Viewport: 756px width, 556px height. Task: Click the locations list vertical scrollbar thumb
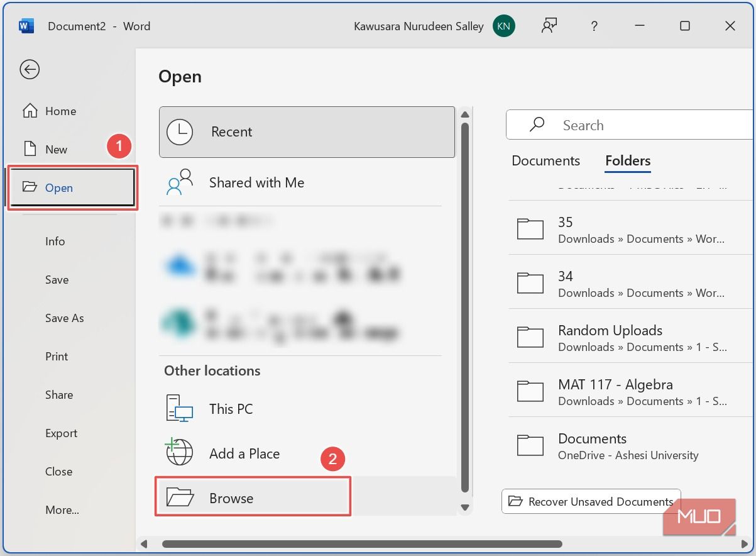click(465, 307)
